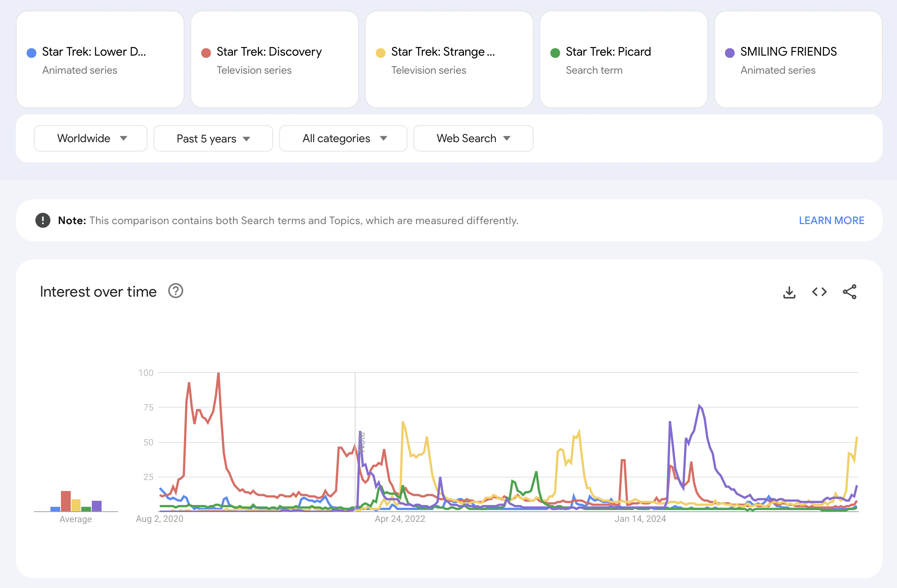Click the purple dot for Smiling Friends
Viewport: 897px width, 588px height.
coord(730,53)
